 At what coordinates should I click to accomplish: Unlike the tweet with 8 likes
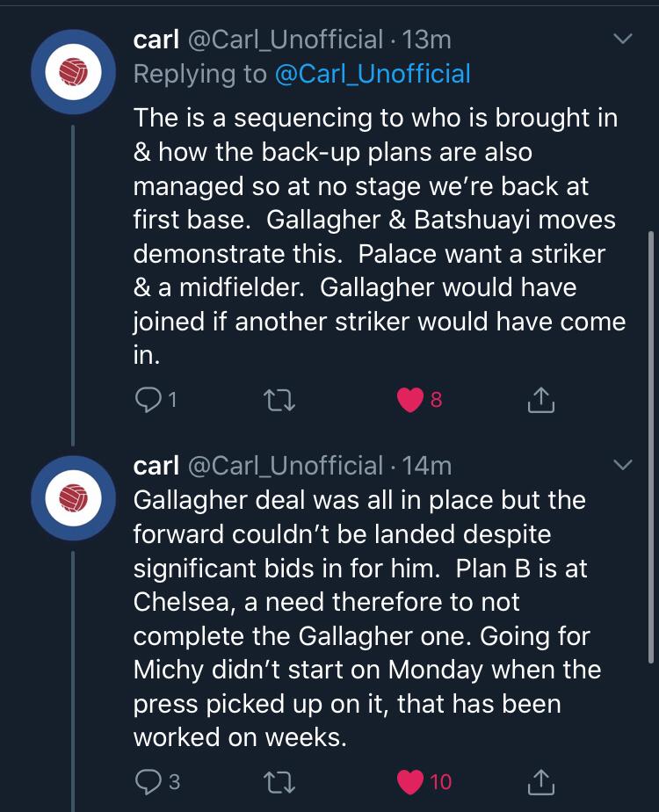(x=410, y=401)
